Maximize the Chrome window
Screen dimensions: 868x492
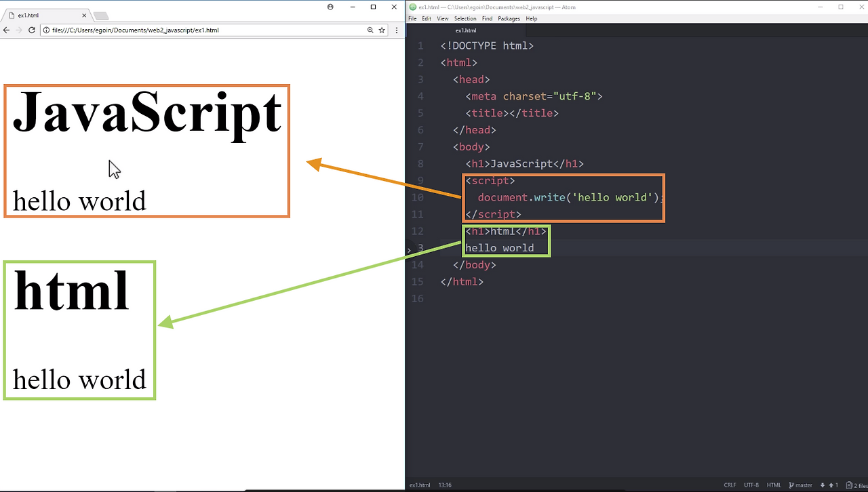click(x=373, y=7)
